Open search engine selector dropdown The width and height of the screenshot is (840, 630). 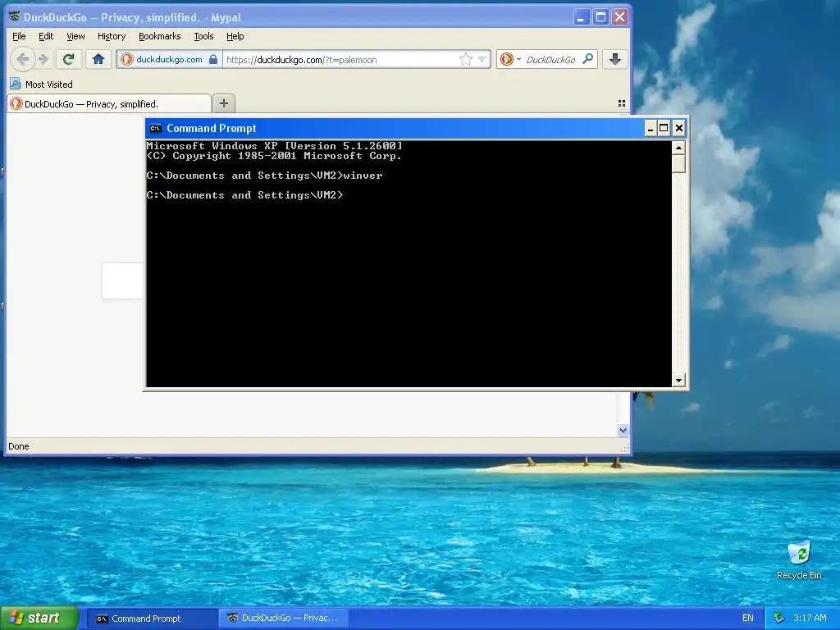pyautogui.click(x=510, y=59)
